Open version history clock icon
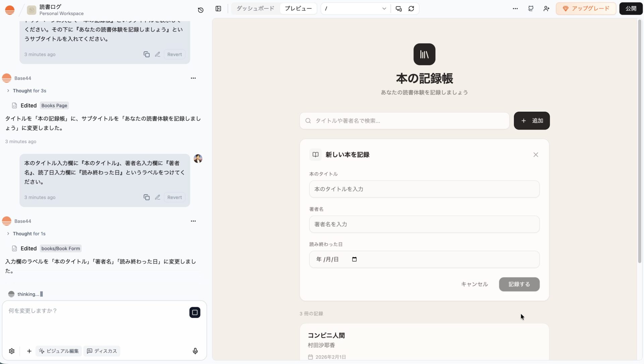The image size is (644, 364). click(x=201, y=10)
